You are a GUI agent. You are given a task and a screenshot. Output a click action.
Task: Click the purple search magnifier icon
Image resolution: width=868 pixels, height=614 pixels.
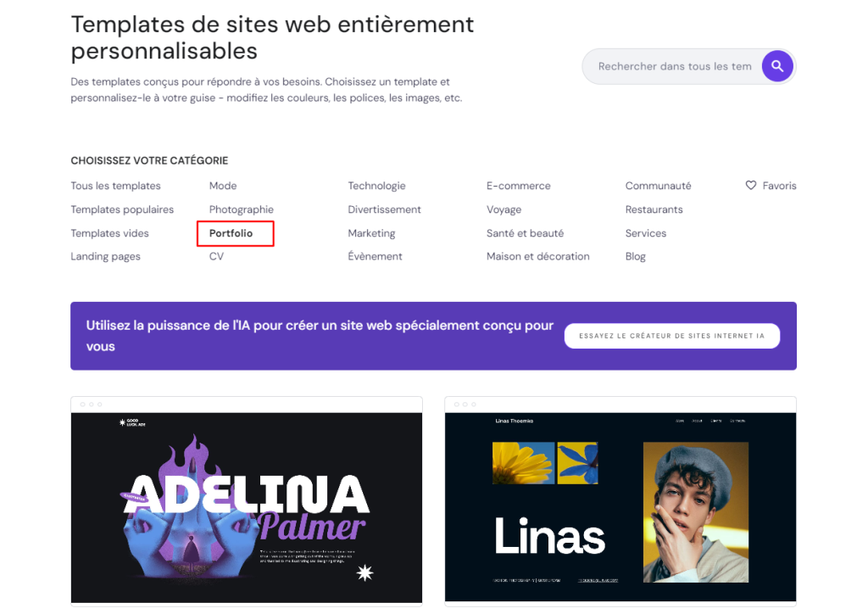777,66
